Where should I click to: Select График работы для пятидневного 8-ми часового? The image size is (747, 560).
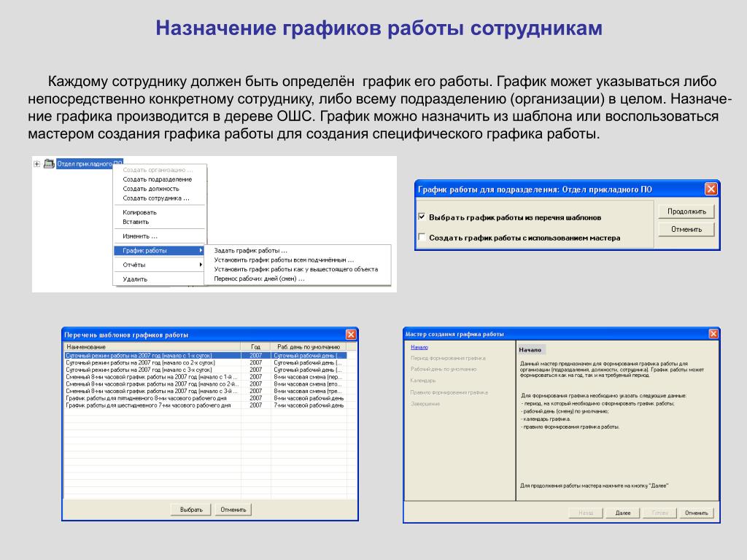[205, 398]
